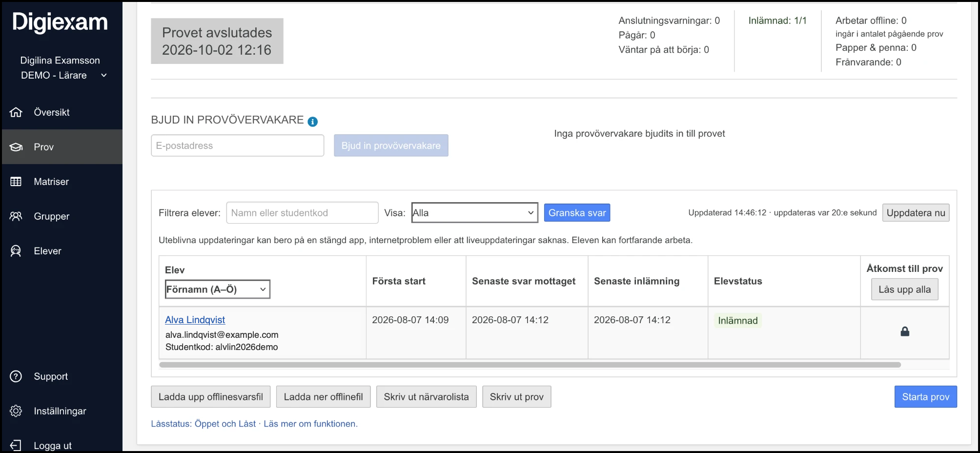Click Ladda upp offlinesvarsfil button
This screenshot has height=453, width=980.
210,397
